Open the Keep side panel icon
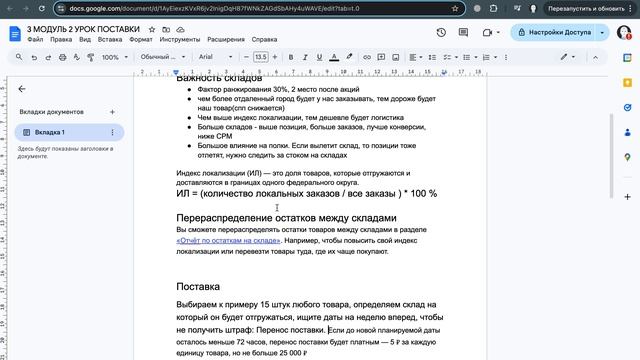The image size is (640, 360). (627, 83)
